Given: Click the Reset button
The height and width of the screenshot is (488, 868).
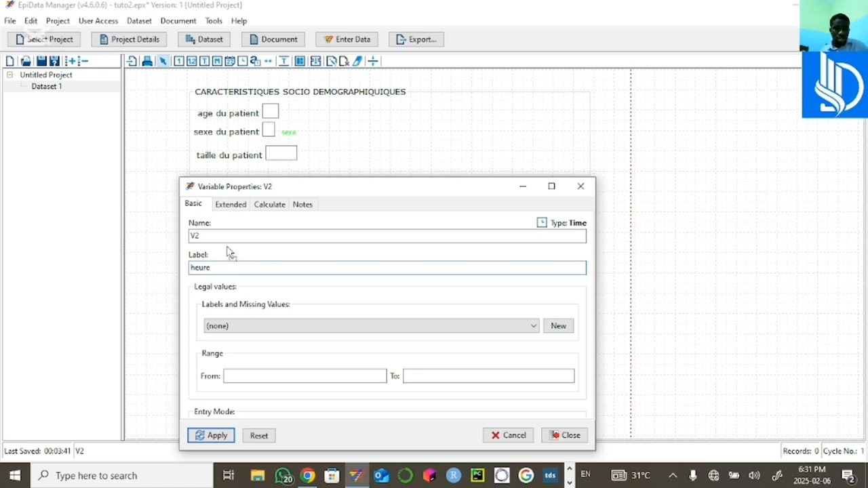Looking at the screenshot, I should (259, 435).
